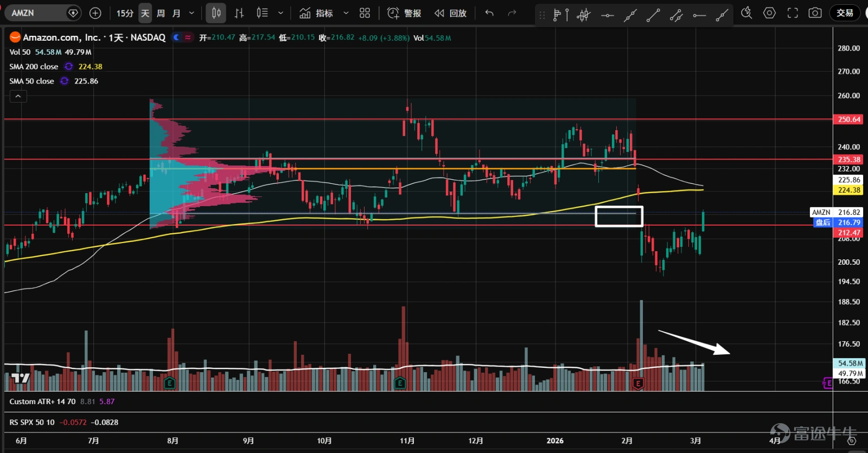Image resolution: width=868 pixels, height=453 pixels.
Task: Select the extended line drawing tool
Action: [630, 15]
